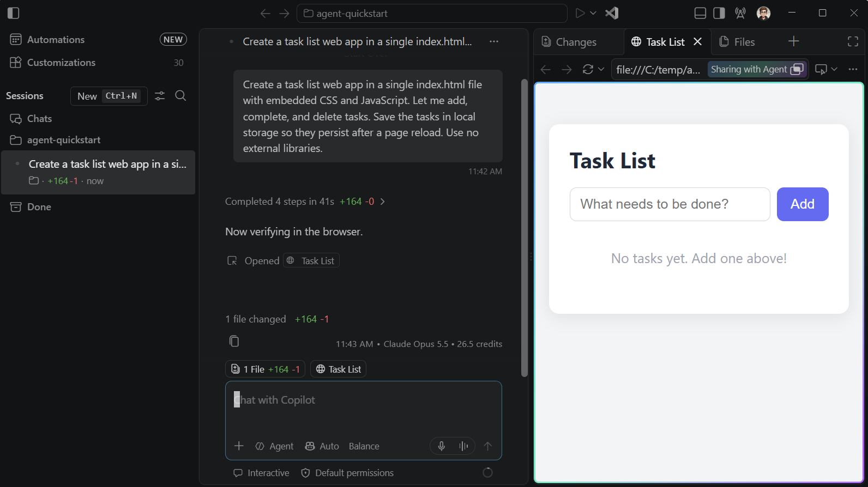The image size is (868, 487).
Task: Open the Task List chip above chat input
Action: click(338, 369)
